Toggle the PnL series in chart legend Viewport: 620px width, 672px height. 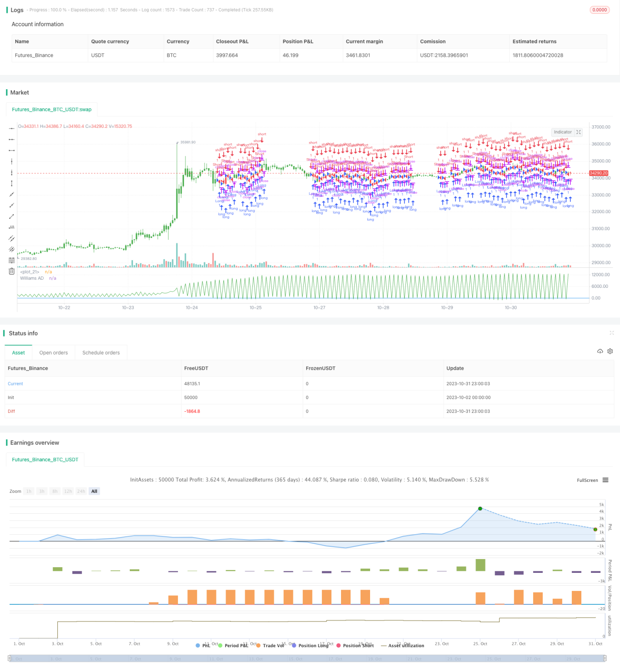pyautogui.click(x=203, y=645)
